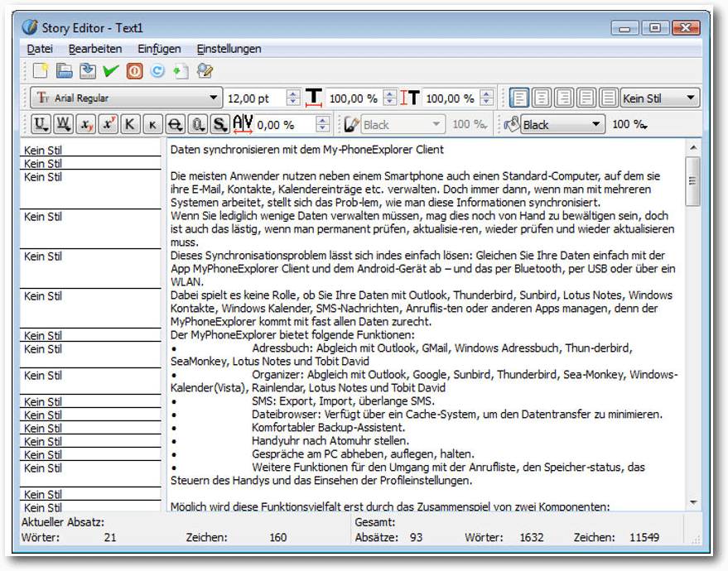This screenshot has height=571, width=728.
Task: Click the heading line 'Daten synchronisieren mit dem My-PhoneExplorer Client'
Action: click(307, 149)
